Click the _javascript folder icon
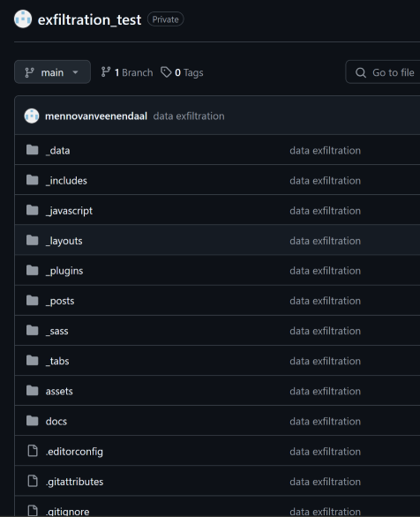This screenshot has width=420, height=517. (x=33, y=210)
